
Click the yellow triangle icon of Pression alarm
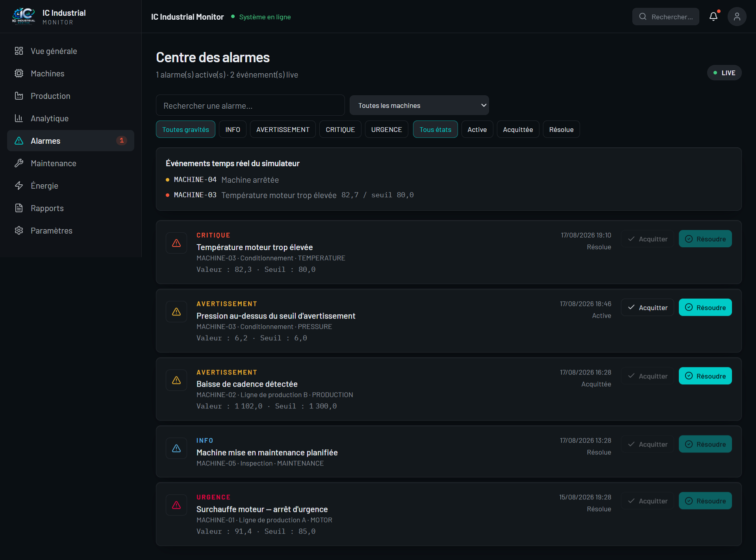pyautogui.click(x=176, y=312)
